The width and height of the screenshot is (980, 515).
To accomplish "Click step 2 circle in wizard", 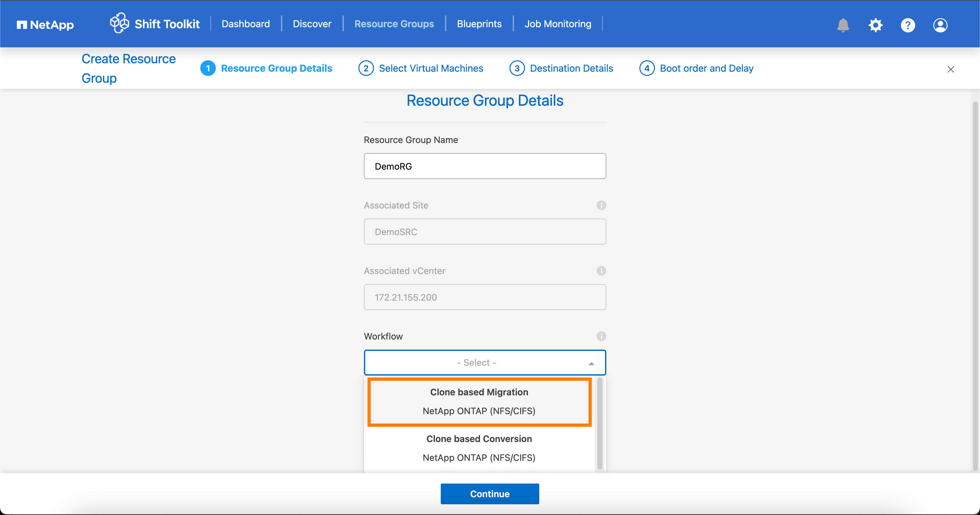I will pos(366,68).
